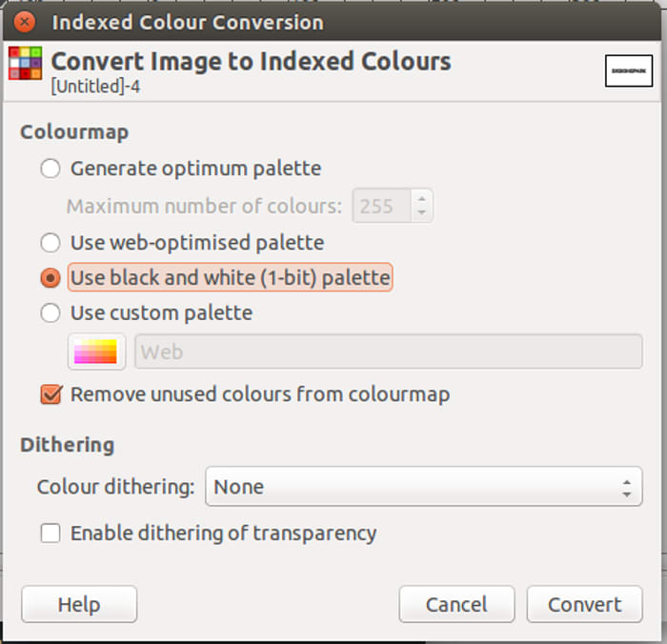667x644 pixels.
Task: Click the indexed colours grid icon
Action: [25, 62]
